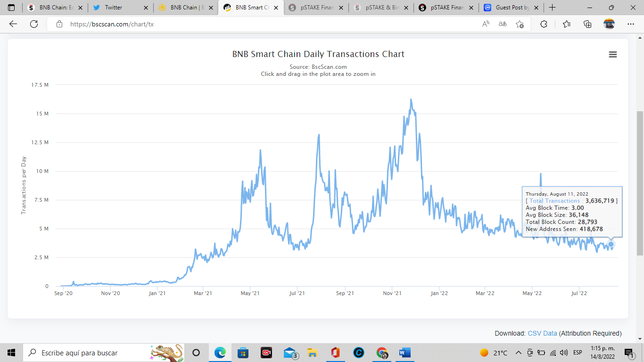The height and width of the screenshot is (362, 644).
Task: Click the Windows search box
Action: [104, 353]
